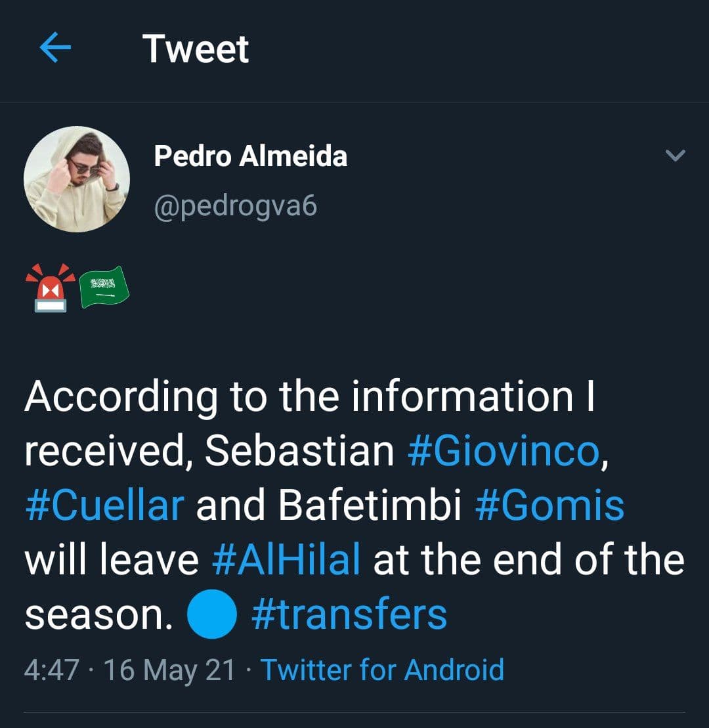Click the Saudi Arabia flag emoji

coord(104,288)
